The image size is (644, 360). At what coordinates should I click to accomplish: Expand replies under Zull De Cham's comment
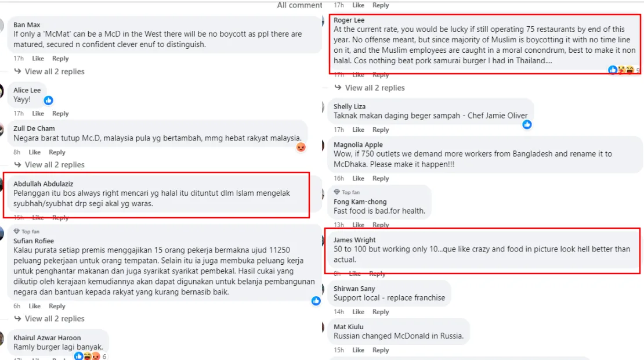point(49,165)
